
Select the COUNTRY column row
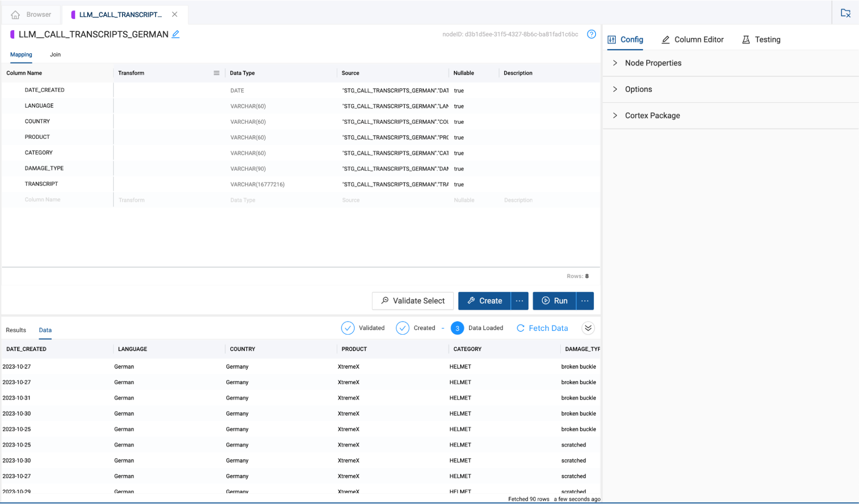pyautogui.click(x=301, y=122)
